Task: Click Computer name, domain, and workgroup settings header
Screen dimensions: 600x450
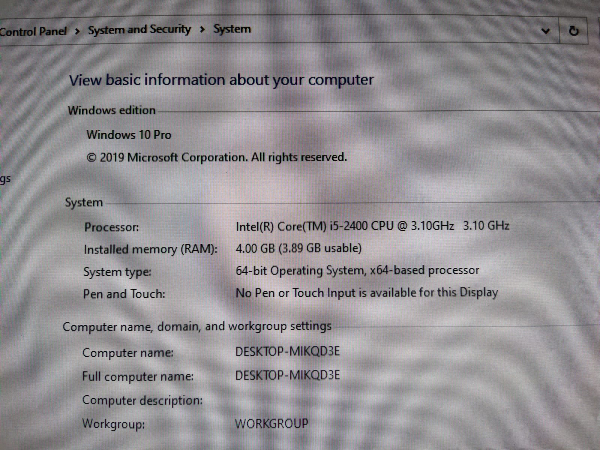Action: coord(197,326)
